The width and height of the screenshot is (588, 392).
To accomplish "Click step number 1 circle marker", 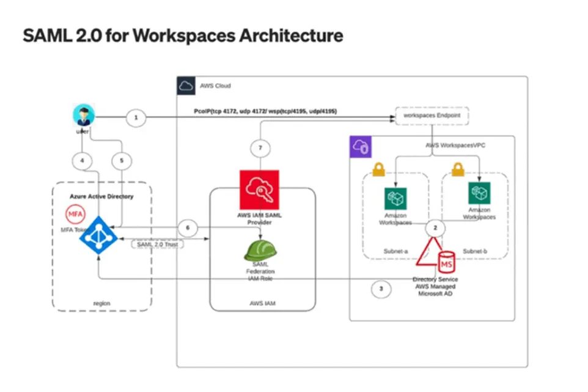I will (137, 117).
